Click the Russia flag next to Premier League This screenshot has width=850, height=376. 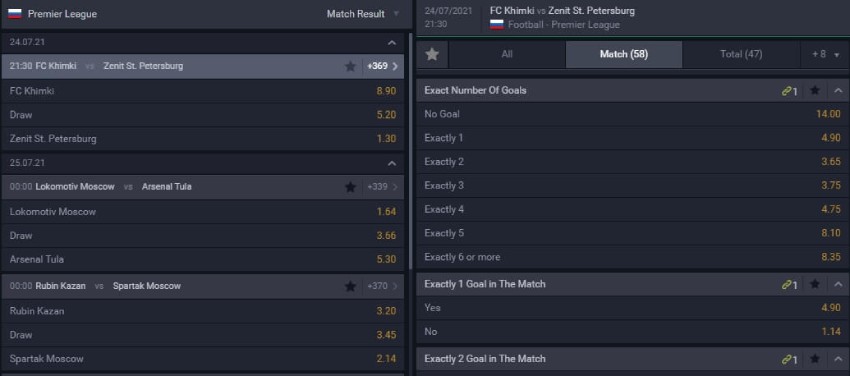(15, 14)
